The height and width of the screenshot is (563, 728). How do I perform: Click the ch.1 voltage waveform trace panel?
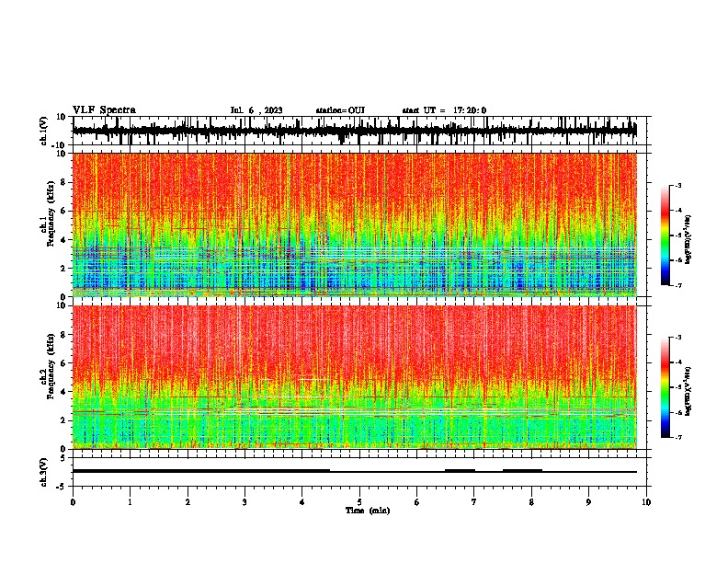pyautogui.click(x=359, y=131)
